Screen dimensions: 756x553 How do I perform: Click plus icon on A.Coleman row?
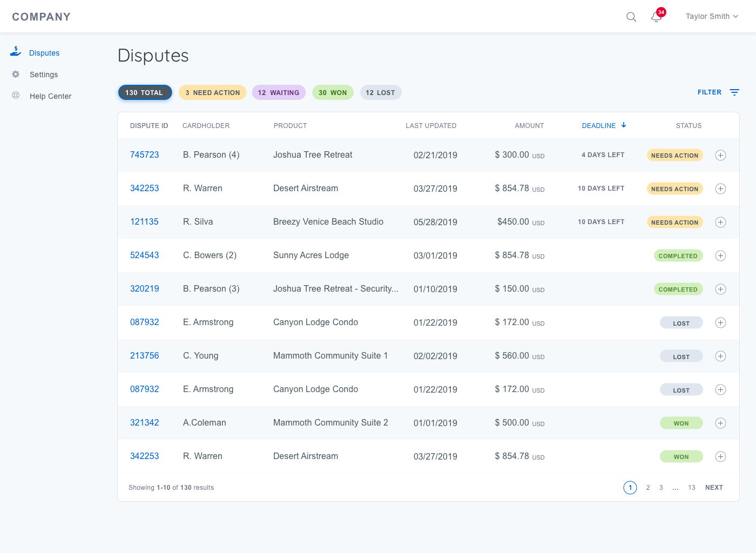pyautogui.click(x=720, y=423)
